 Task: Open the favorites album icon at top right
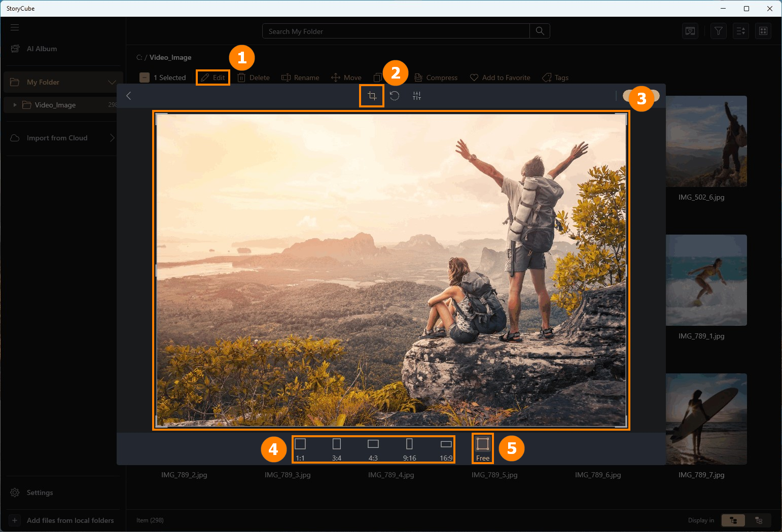click(690, 31)
